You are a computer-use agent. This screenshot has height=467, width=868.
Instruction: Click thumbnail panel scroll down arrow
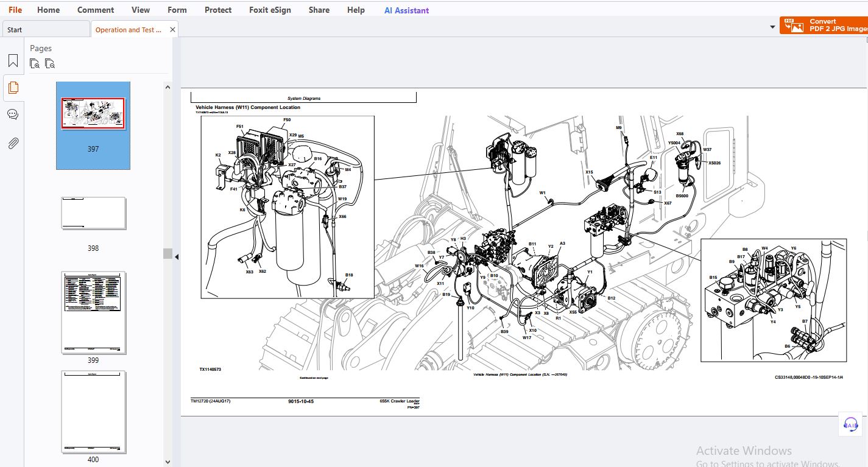[x=168, y=462]
